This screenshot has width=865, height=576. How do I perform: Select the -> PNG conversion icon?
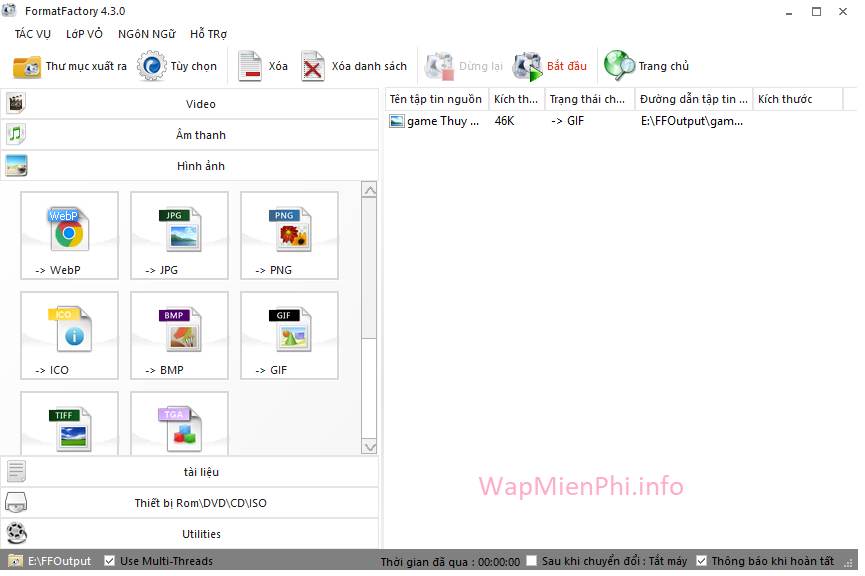pyautogui.click(x=289, y=235)
